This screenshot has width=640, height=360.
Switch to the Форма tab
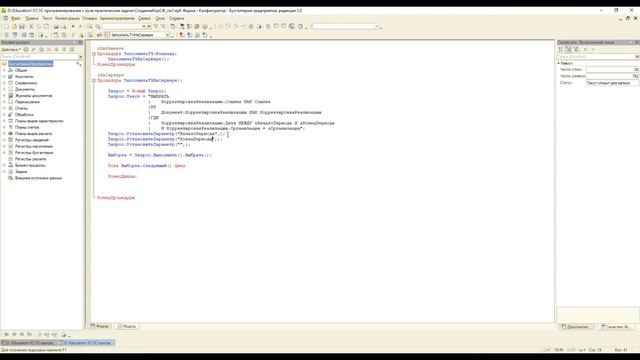(100, 326)
